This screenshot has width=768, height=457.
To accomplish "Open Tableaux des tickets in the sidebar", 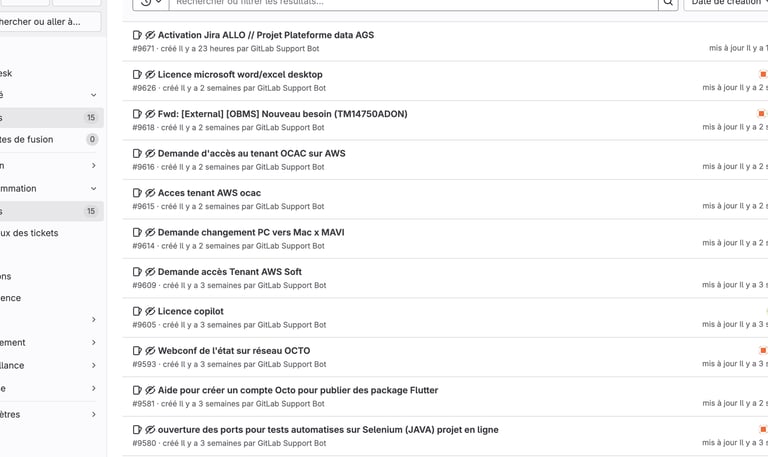I will (x=30, y=233).
